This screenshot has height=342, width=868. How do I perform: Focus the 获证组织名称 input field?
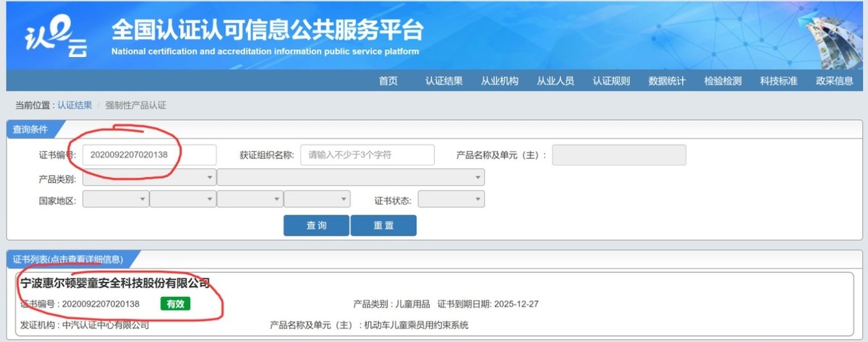click(x=367, y=155)
